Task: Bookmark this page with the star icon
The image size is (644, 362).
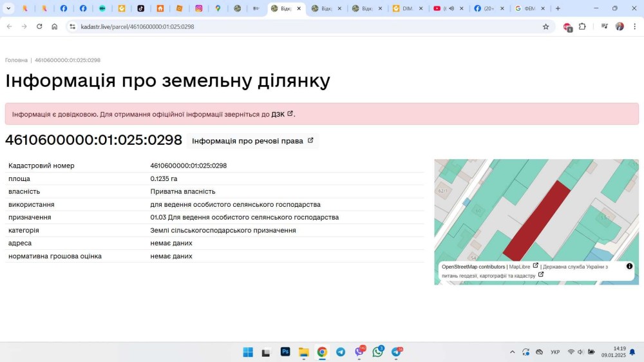Action: click(x=545, y=26)
